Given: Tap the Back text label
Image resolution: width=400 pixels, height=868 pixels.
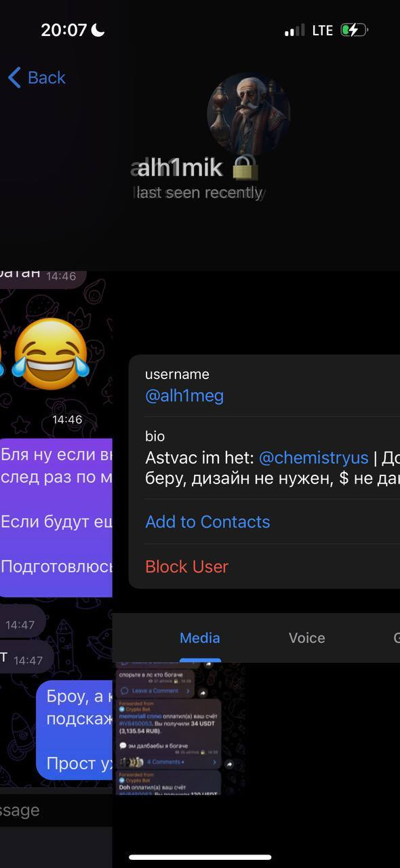Looking at the screenshot, I should (x=46, y=78).
